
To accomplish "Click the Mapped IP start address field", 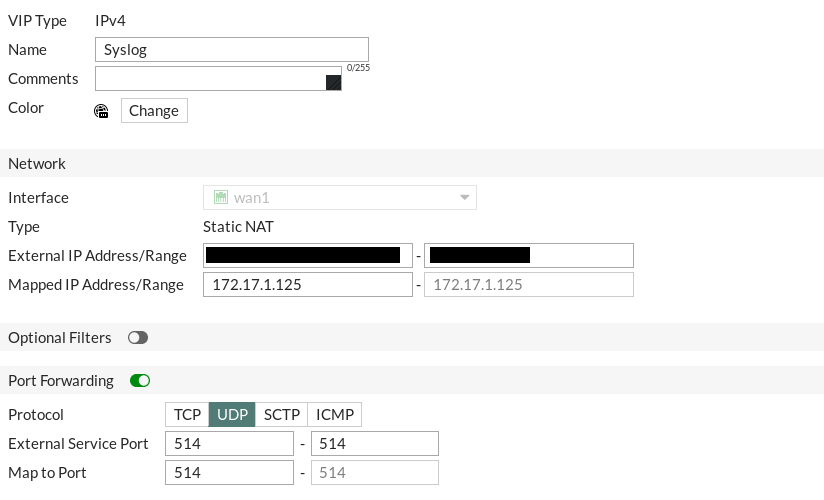I will [x=308, y=285].
